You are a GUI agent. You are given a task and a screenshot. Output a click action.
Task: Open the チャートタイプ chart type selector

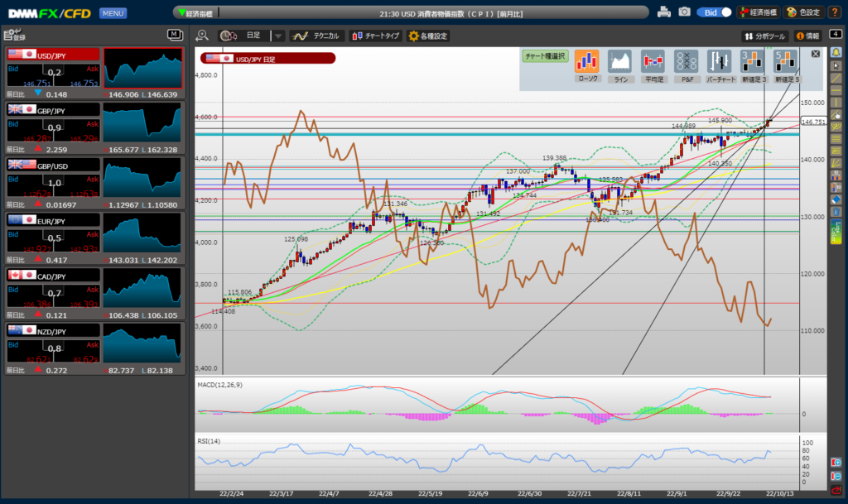[x=375, y=36]
